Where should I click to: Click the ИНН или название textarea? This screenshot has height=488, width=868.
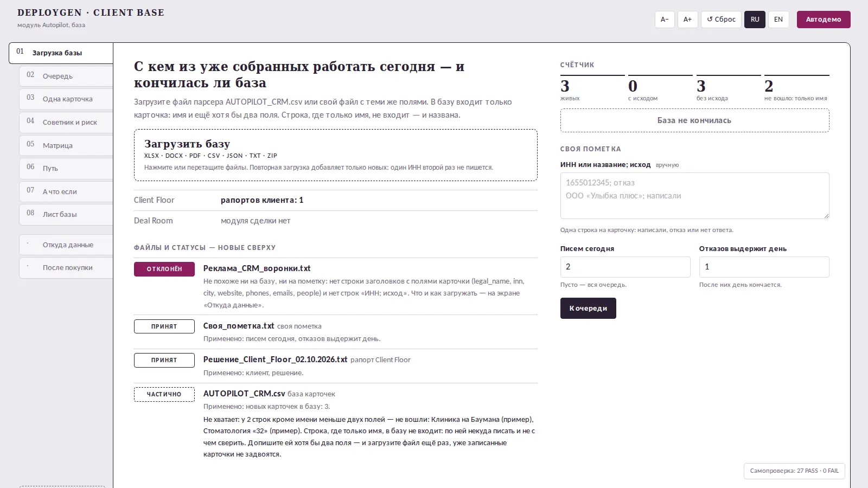point(695,196)
